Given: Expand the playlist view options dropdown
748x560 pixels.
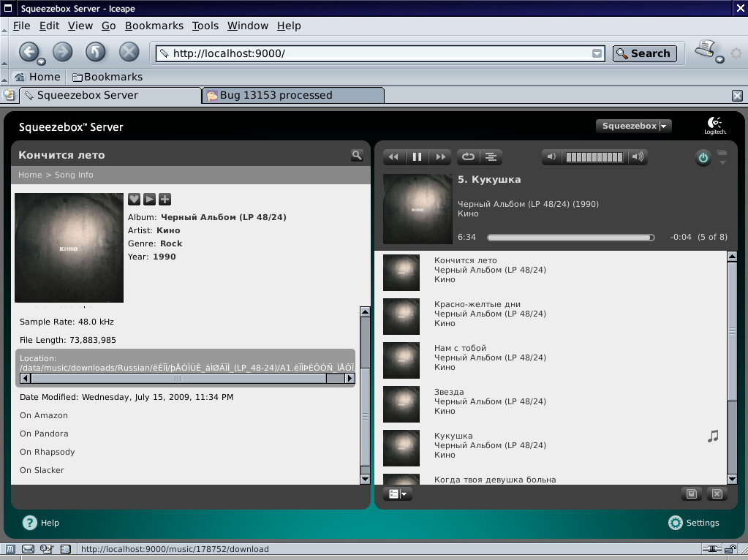Looking at the screenshot, I should 398,494.
